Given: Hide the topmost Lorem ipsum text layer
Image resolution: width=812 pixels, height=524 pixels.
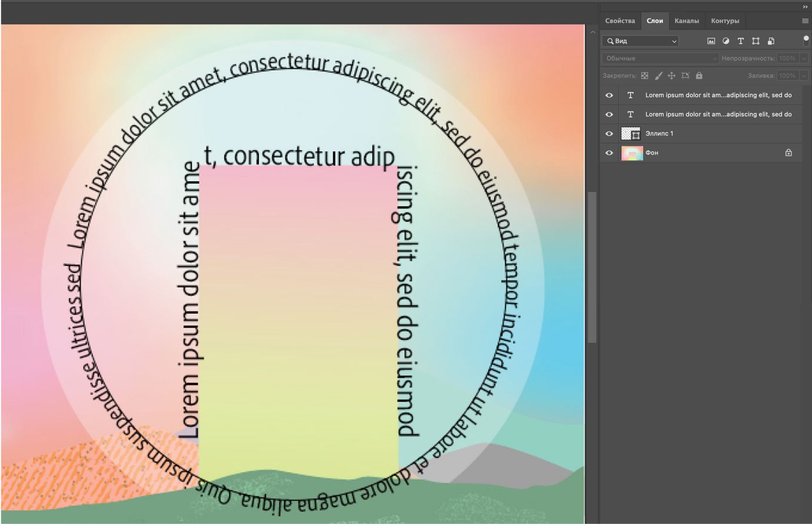Looking at the screenshot, I should [x=609, y=95].
